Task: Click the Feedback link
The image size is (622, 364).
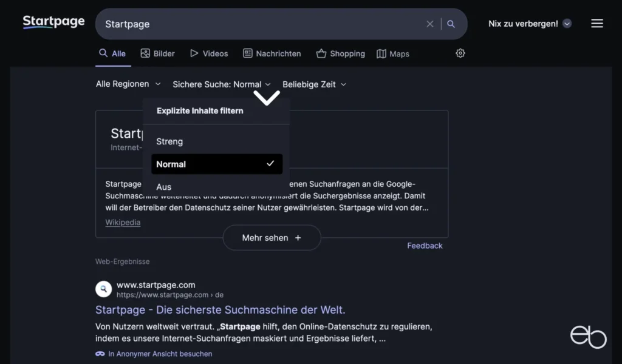Action: (425, 246)
